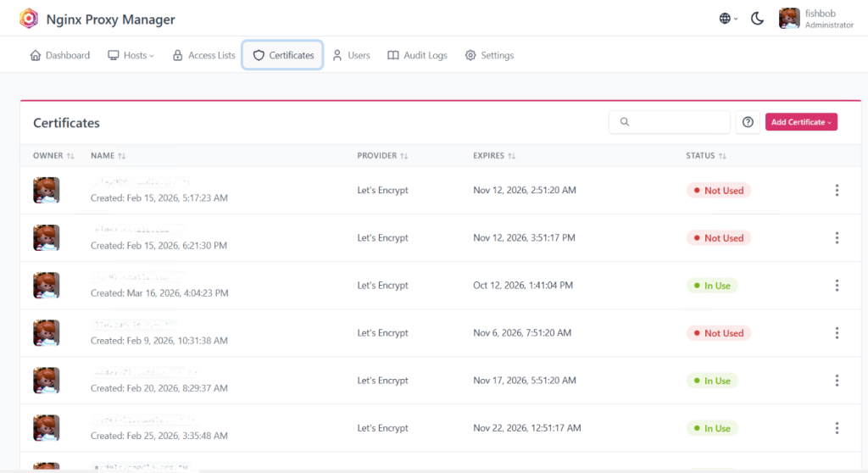Click the Certificates panel heading
This screenshot has width=868, height=473.
pyautogui.click(x=66, y=123)
